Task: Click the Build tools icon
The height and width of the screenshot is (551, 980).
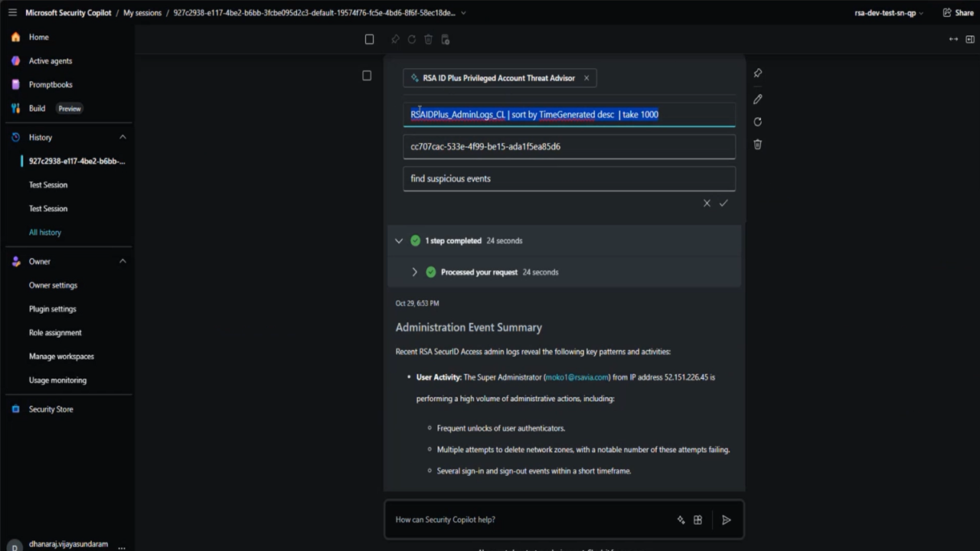Action: [15, 108]
